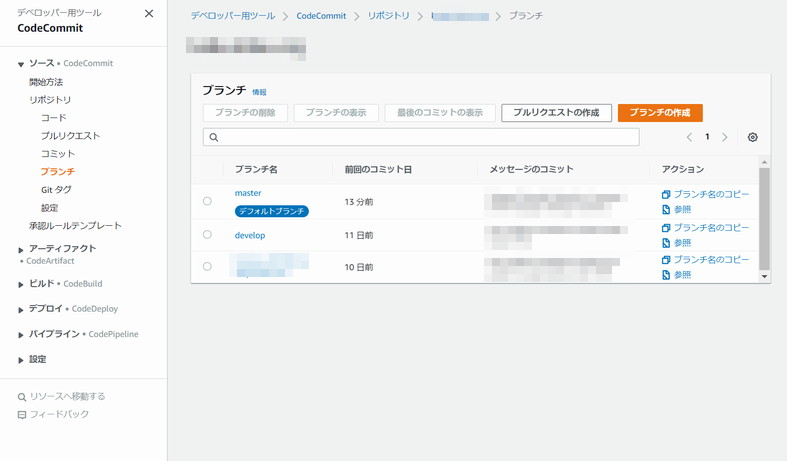Image resolution: width=787 pixels, height=461 pixels.
Task: Open コミット in the sidebar
Action: point(58,154)
